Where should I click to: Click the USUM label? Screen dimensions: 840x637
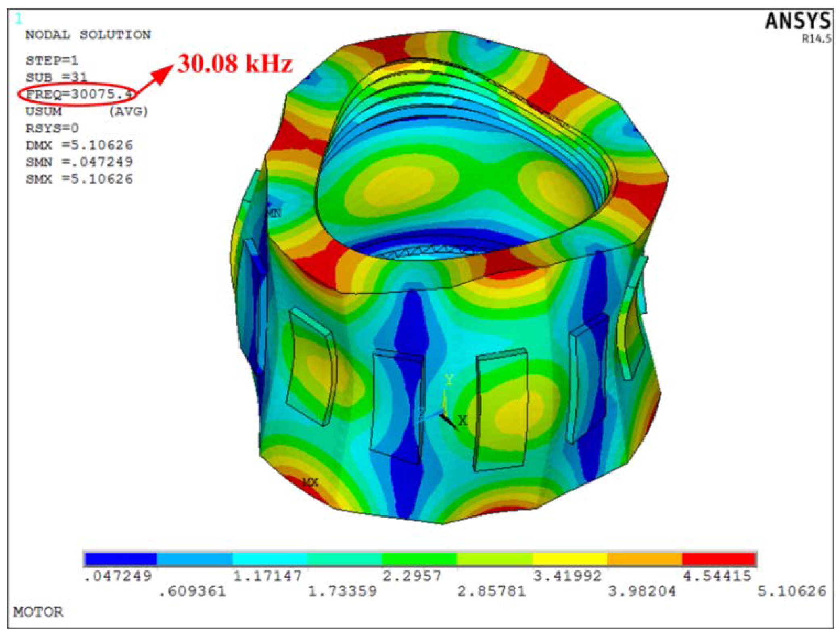[x=44, y=111]
